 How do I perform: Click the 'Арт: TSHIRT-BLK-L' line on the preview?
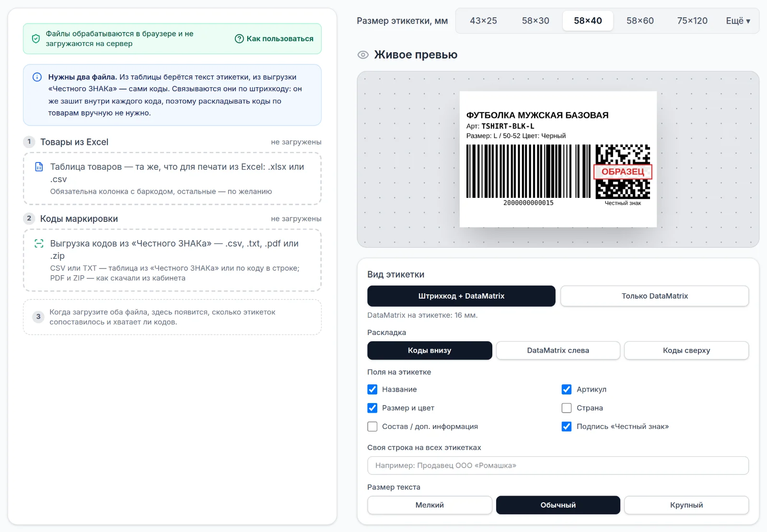(x=500, y=127)
